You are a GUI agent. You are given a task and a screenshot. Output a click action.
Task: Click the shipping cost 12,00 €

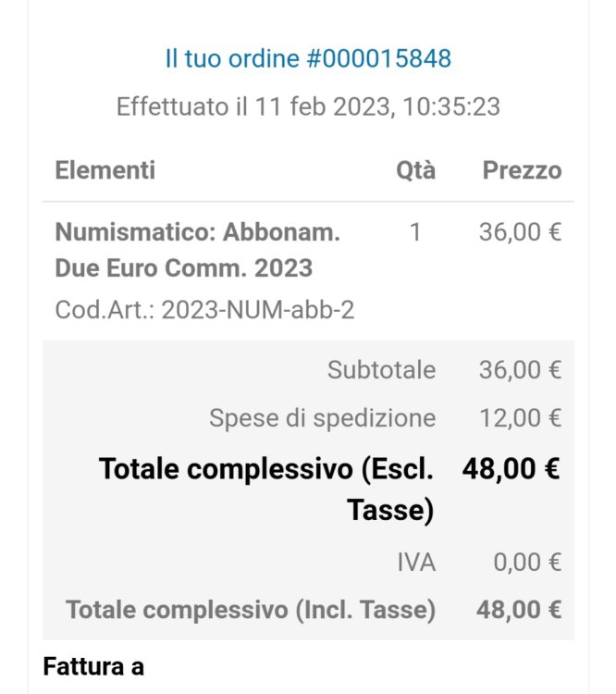(520, 418)
